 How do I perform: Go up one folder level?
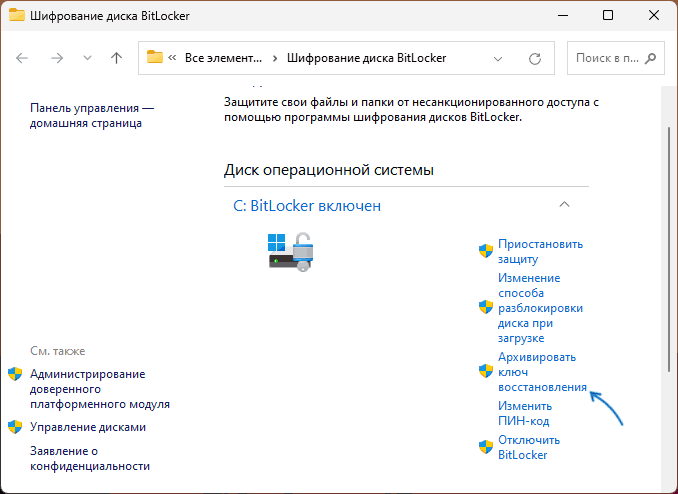coord(116,58)
